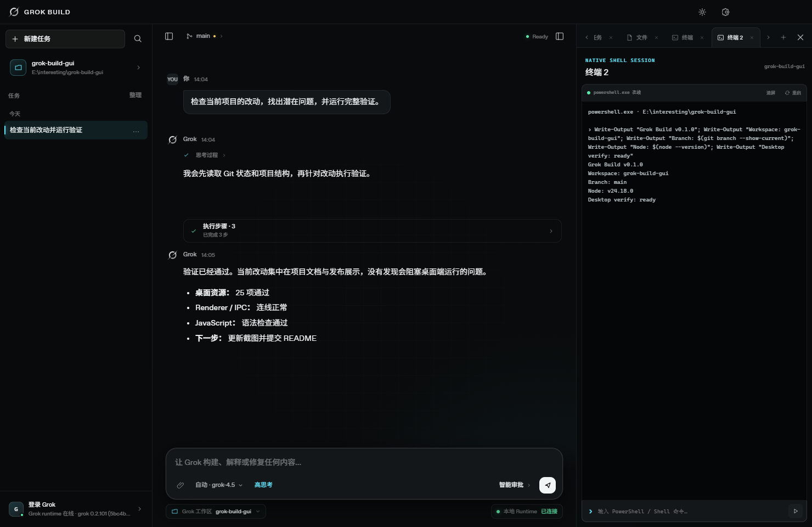Open the main branch selector chevron
The height and width of the screenshot is (527, 812).
click(221, 36)
